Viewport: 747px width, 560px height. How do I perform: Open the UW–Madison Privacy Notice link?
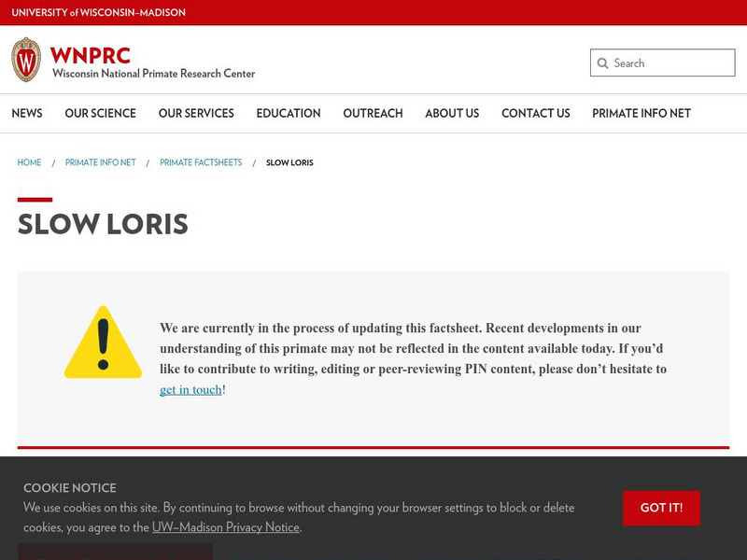(x=226, y=527)
